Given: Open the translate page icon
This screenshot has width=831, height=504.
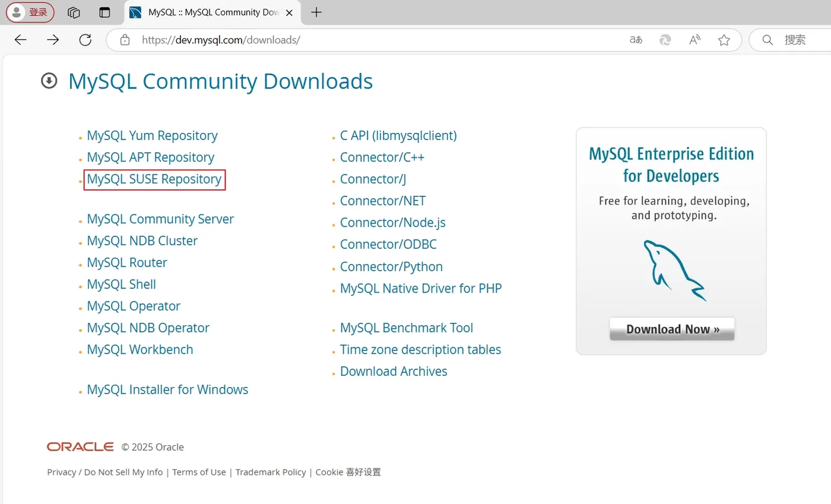Looking at the screenshot, I should tap(636, 40).
